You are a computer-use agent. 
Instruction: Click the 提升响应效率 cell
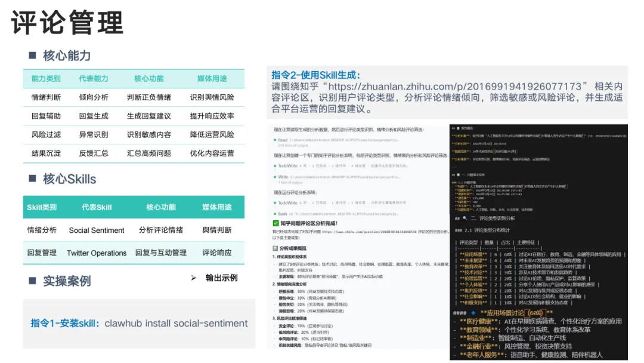(212, 116)
